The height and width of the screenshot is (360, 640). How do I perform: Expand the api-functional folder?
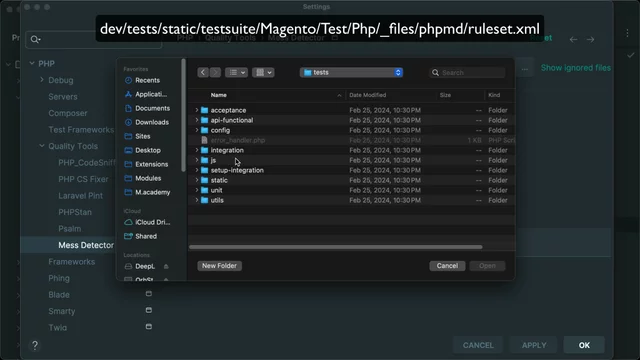point(197,120)
